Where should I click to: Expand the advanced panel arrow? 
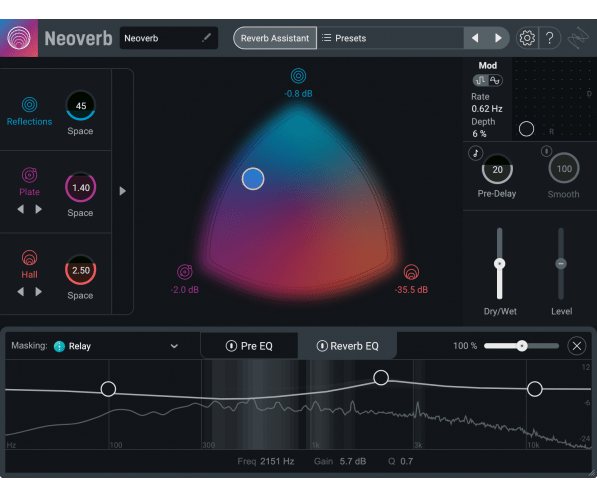point(122,191)
